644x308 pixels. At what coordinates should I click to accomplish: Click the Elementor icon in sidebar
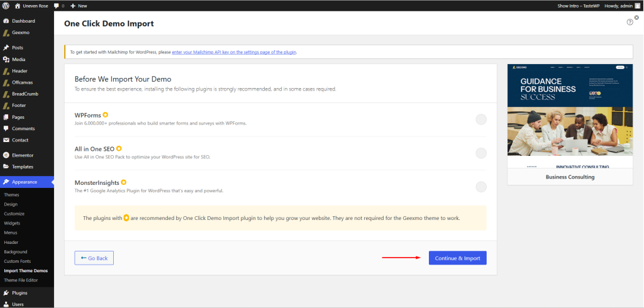click(x=6, y=155)
